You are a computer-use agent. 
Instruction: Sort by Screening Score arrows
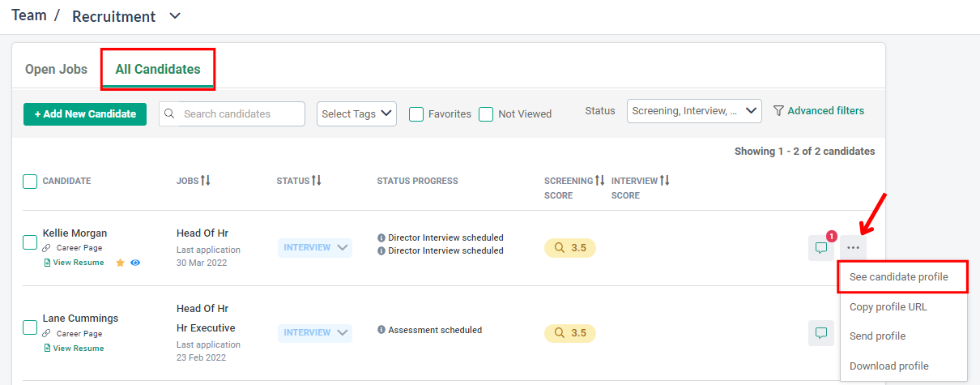point(600,181)
